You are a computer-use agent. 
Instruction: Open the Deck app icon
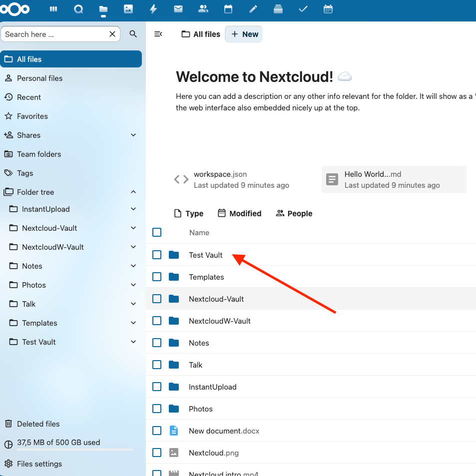click(x=278, y=9)
